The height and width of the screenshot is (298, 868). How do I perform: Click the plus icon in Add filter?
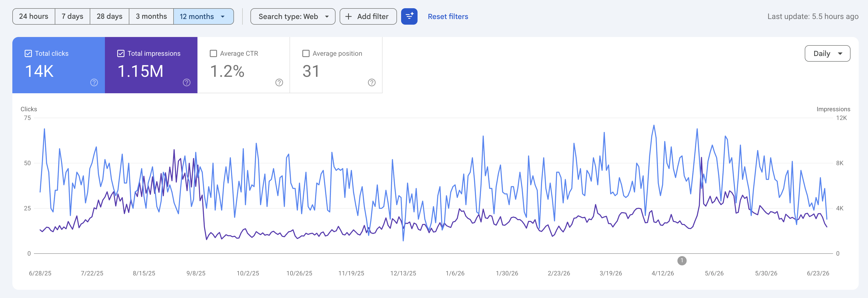(348, 16)
